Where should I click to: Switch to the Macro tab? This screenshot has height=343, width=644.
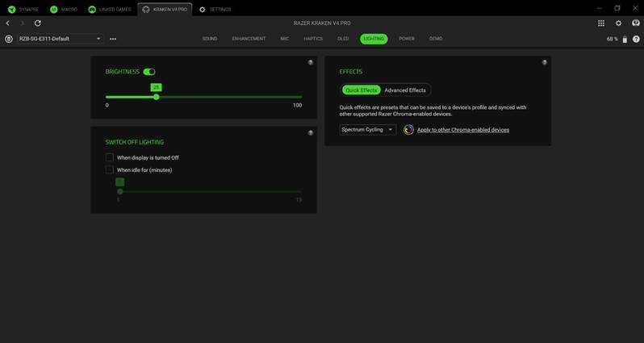[63, 9]
